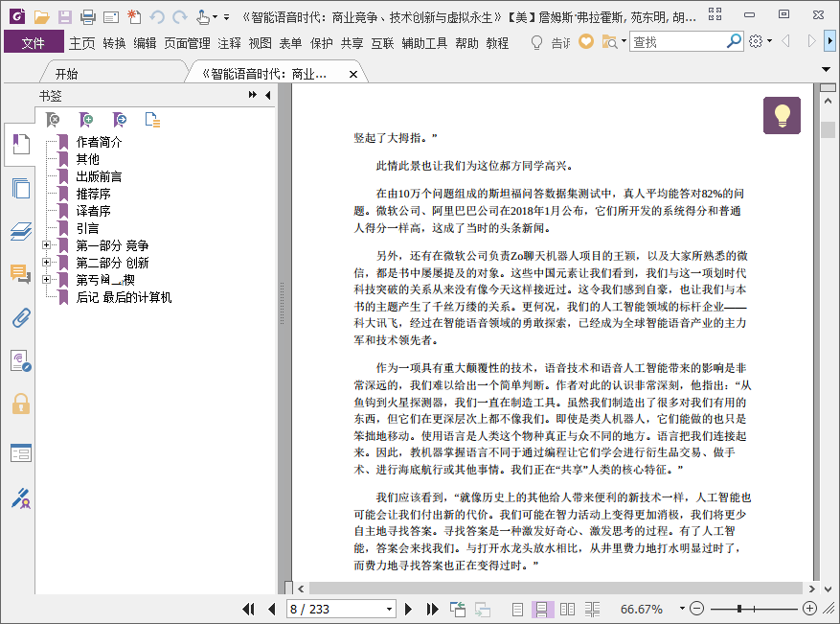Select the 后记 最后的计算机 bookmark
Screen dimensions: 840x624
[x=124, y=297]
